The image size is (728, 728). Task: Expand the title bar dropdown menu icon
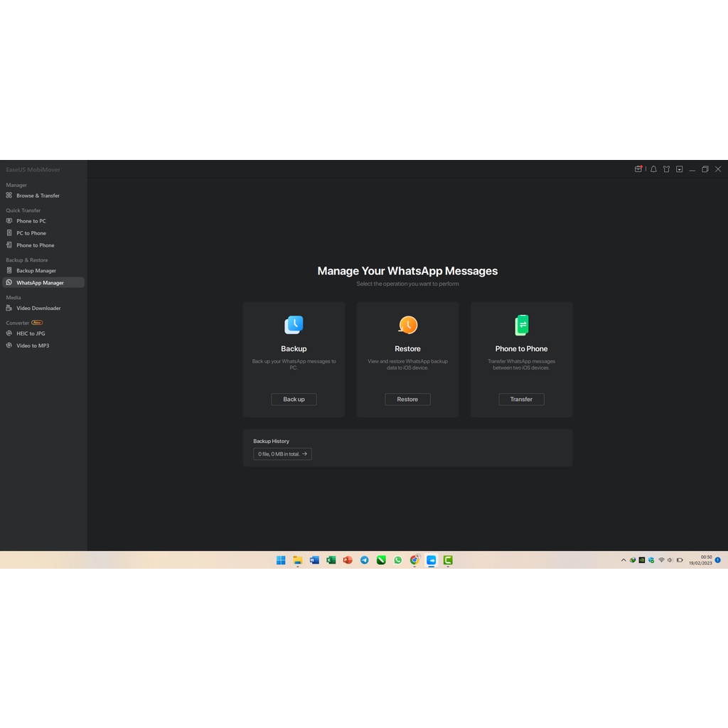[680, 169]
